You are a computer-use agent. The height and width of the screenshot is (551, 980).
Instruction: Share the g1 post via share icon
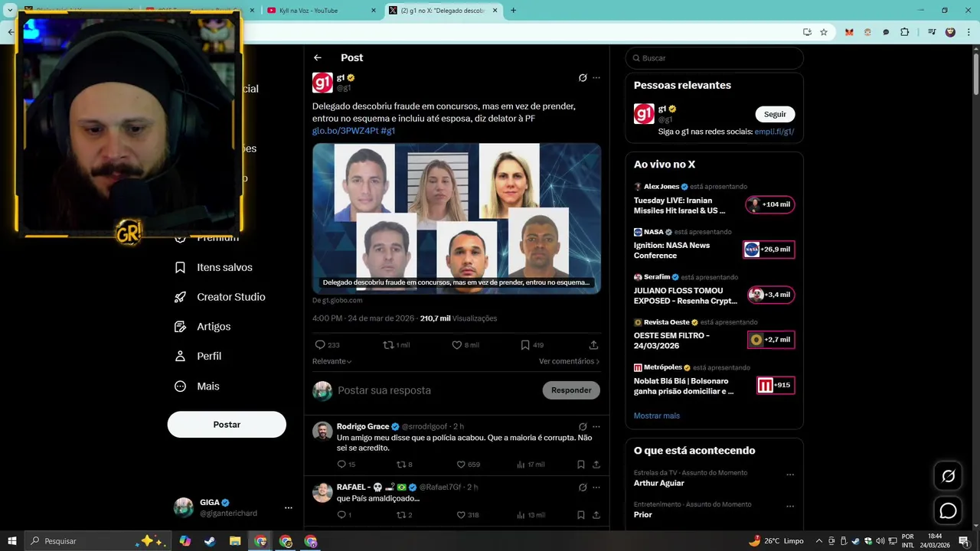(593, 345)
